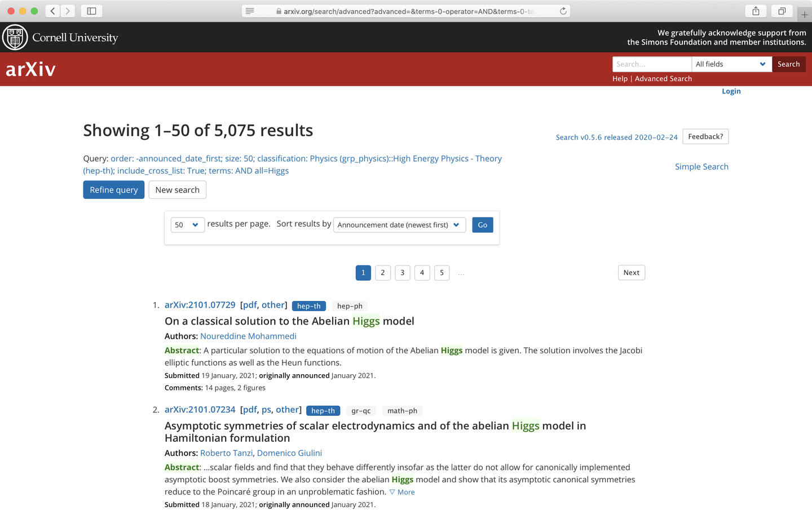The image size is (812, 510).
Task: Go to results page 5
Action: point(442,273)
